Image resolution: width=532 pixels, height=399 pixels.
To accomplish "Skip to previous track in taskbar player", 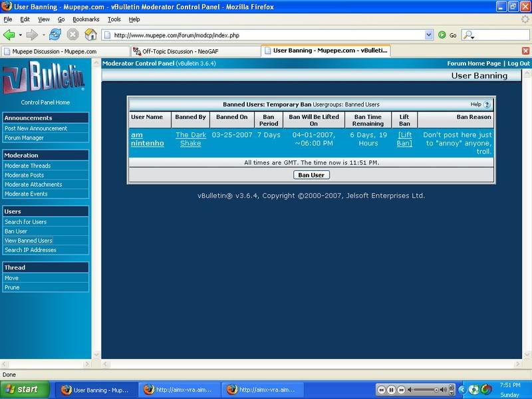I will click(381, 390).
